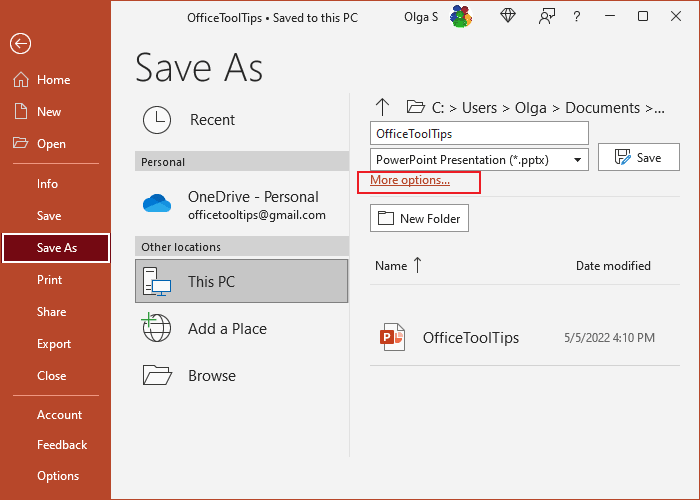Open Help with question mark icon
700x500 pixels.
pos(577,17)
